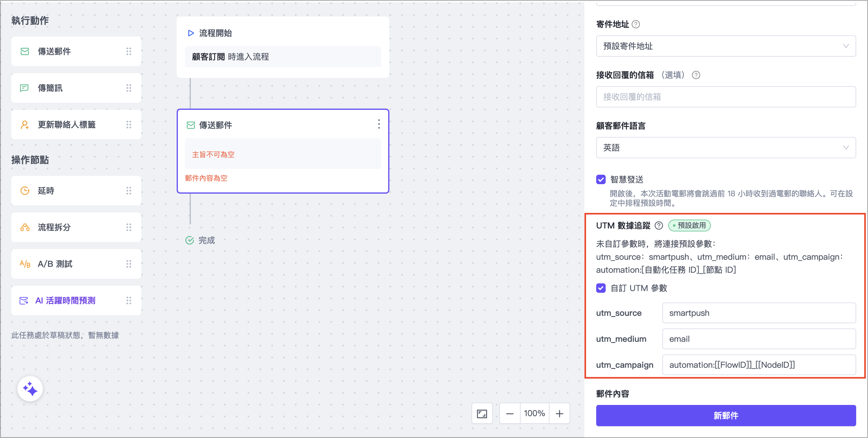The width and height of the screenshot is (868, 438).
Task: Click help icon beside UTM 數據追蹤
Action: tap(659, 225)
